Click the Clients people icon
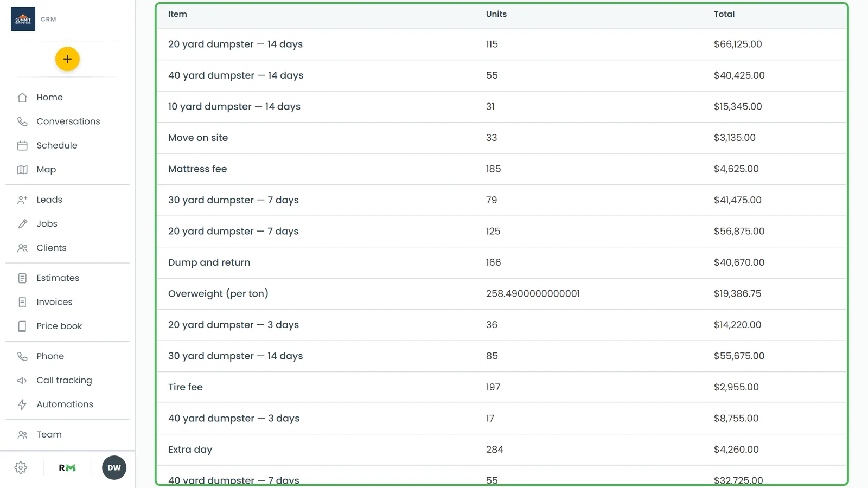The height and width of the screenshot is (488, 868). [22, 248]
